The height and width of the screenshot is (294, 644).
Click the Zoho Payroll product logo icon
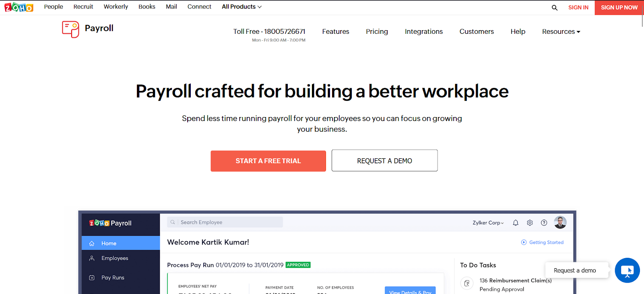[70, 29]
